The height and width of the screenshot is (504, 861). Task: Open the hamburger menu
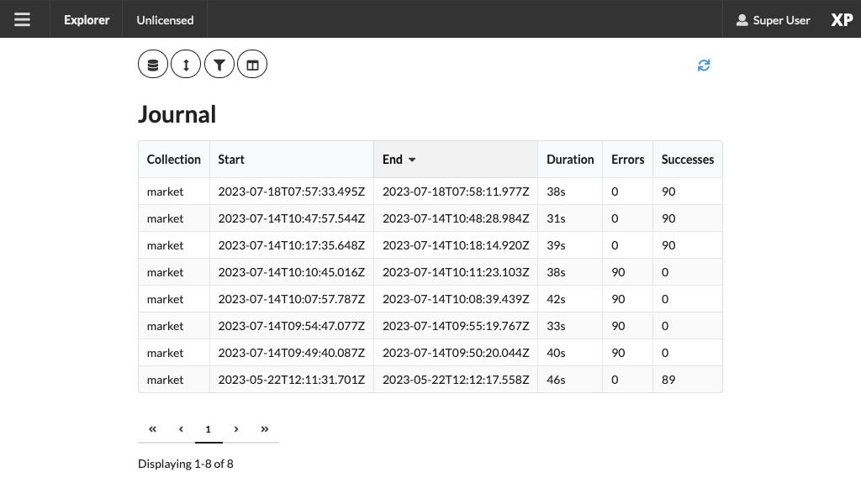tap(22, 20)
